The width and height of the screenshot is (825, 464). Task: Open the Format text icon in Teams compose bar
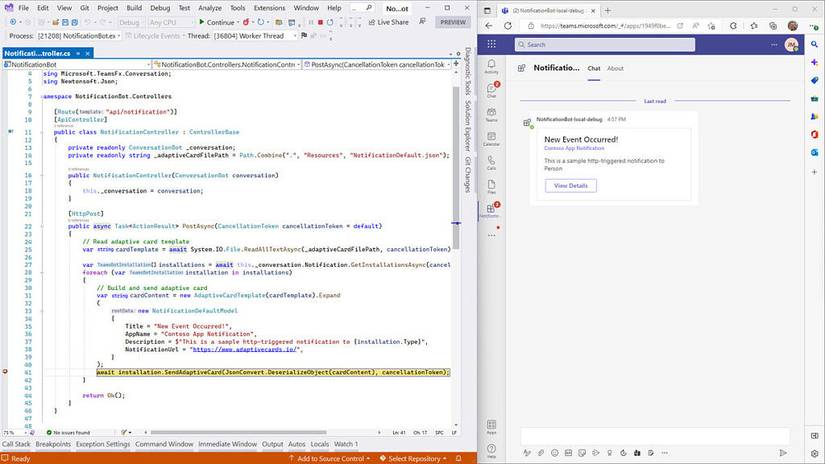pyautogui.click(x=527, y=452)
